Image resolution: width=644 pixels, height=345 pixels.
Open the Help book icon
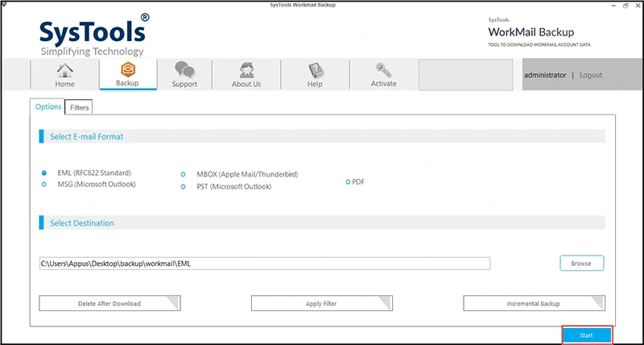315,75
